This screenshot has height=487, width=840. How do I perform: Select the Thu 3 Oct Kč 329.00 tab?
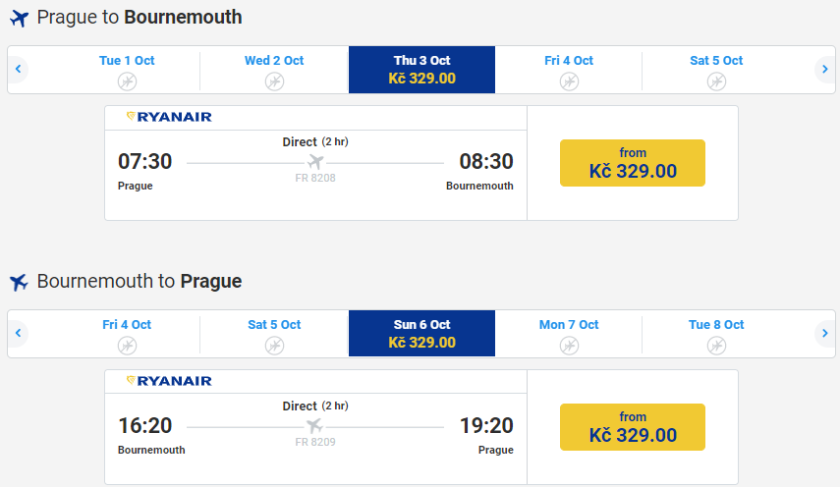[x=422, y=69]
